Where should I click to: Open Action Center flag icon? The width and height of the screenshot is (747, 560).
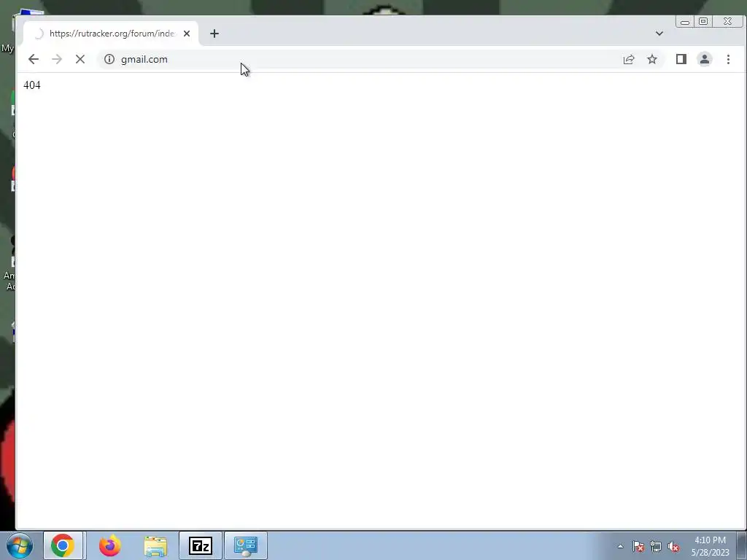pyautogui.click(x=638, y=546)
